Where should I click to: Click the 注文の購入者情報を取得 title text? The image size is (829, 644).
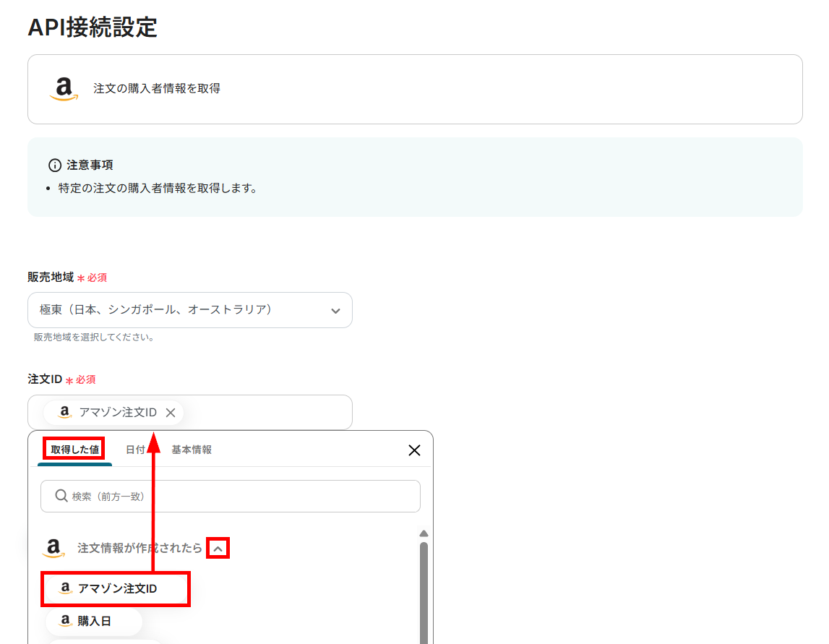tap(157, 88)
